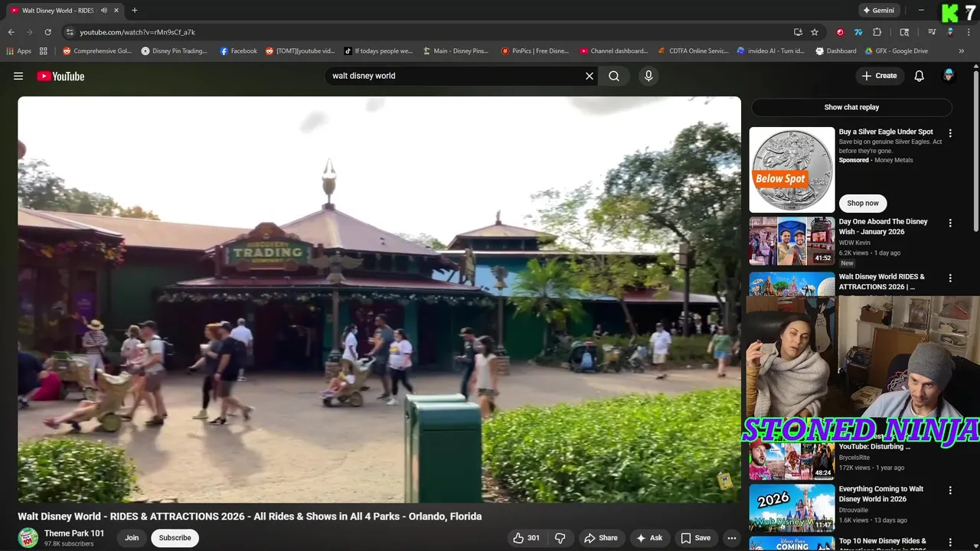
Task: Open 'Day One Aboard The Disney Wish' thumbnail
Action: [792, 241]
